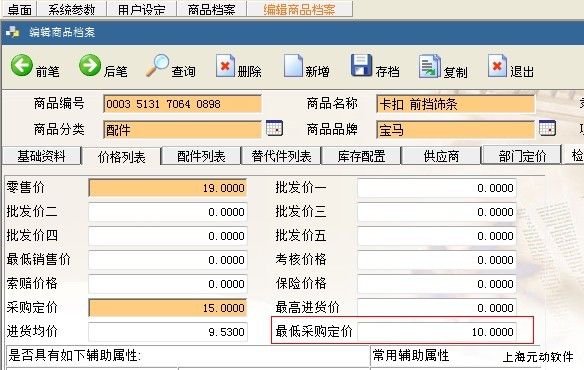Open the 基础资料 tab
Image resolution: width=584 pixels, height=370 pixels.
click(41, 156)
